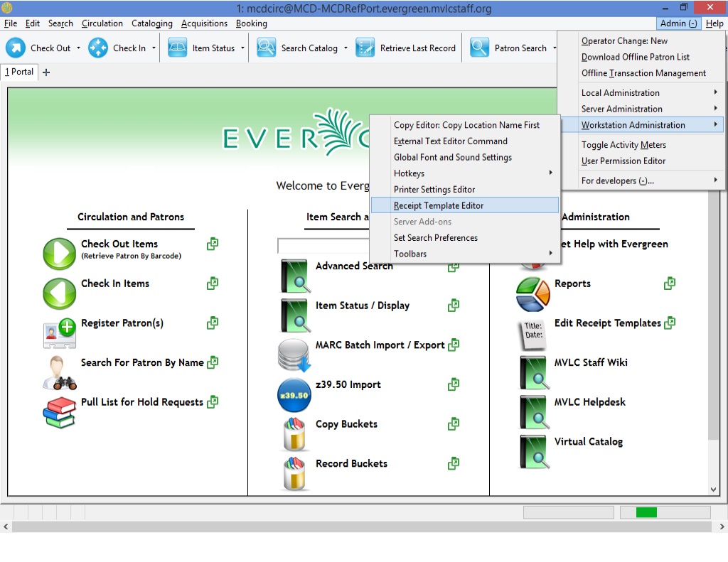This screenshot has width=728, height=562.
Task: Click the blue z39.50 Import icon
Action: 294,395
